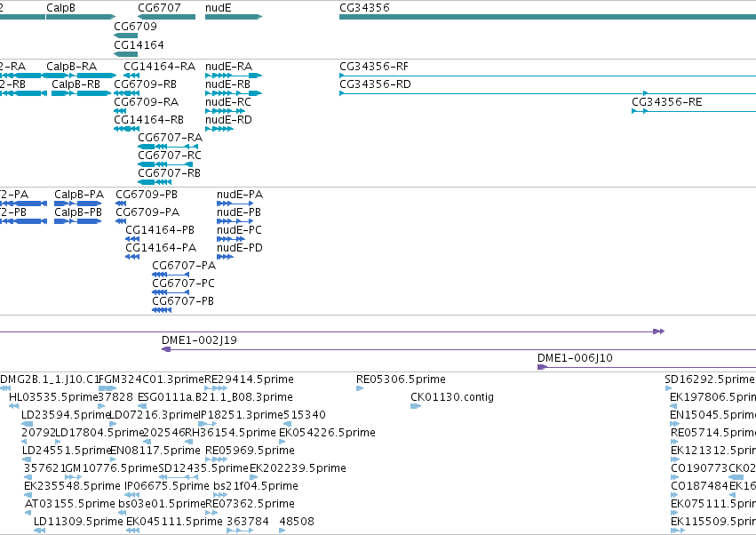Click the CK01130.contig feature

[x=416, y=406]
